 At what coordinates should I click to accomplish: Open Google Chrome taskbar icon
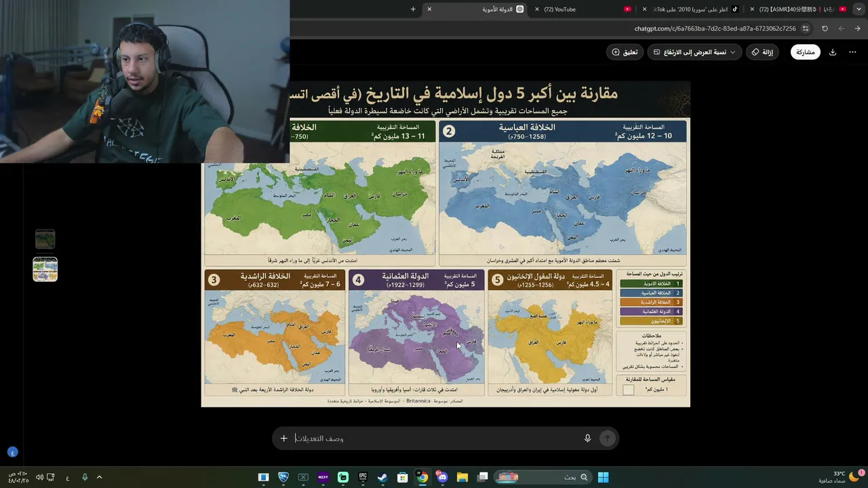[422, 477]
